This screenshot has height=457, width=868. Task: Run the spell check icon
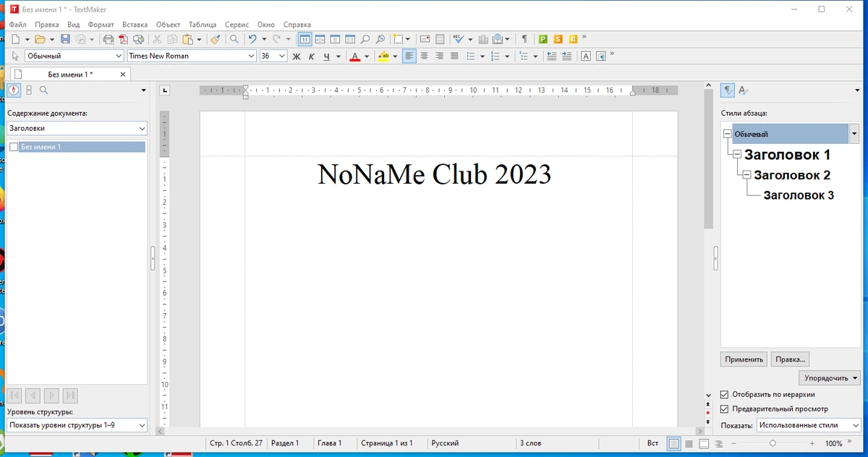tap(459, 39)
